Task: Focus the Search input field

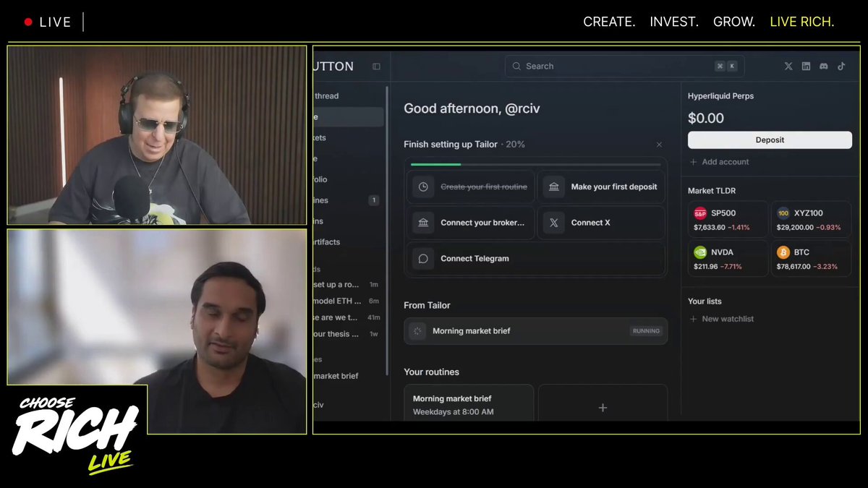Action: [624, 66]
